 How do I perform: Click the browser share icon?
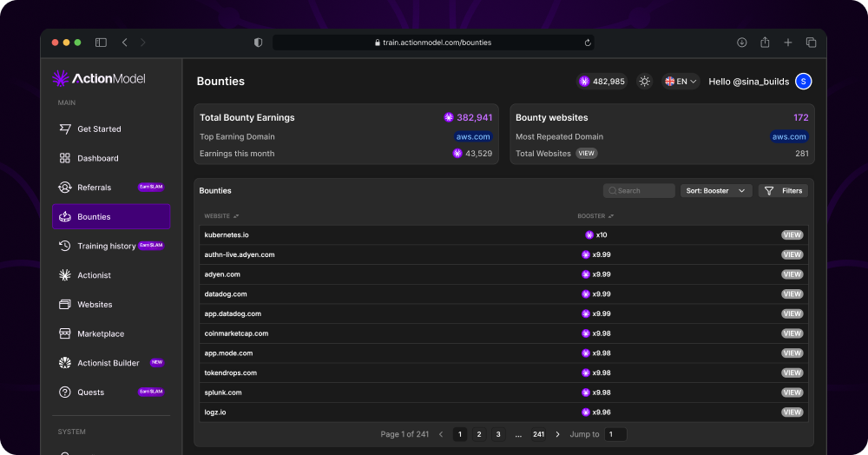tap(765, 42)
